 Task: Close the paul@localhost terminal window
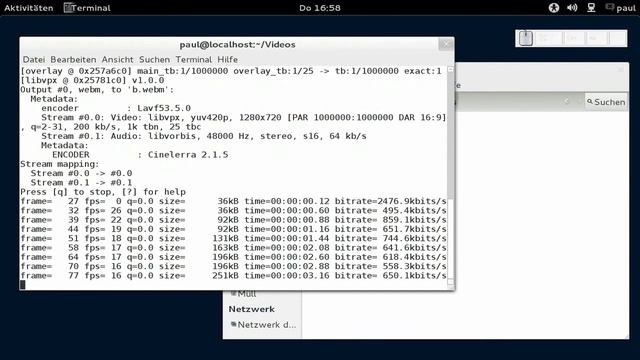click(x=446, y=44)
